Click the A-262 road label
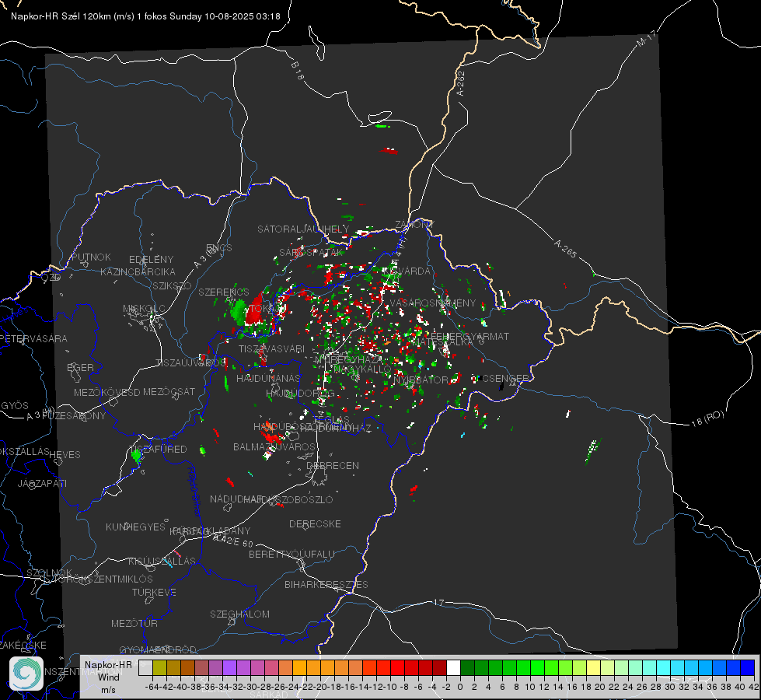 coord(461,83)
